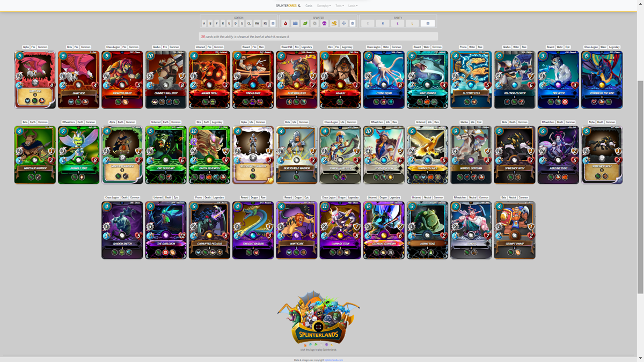Select the all-rarities icon in Rarity group

428,24
